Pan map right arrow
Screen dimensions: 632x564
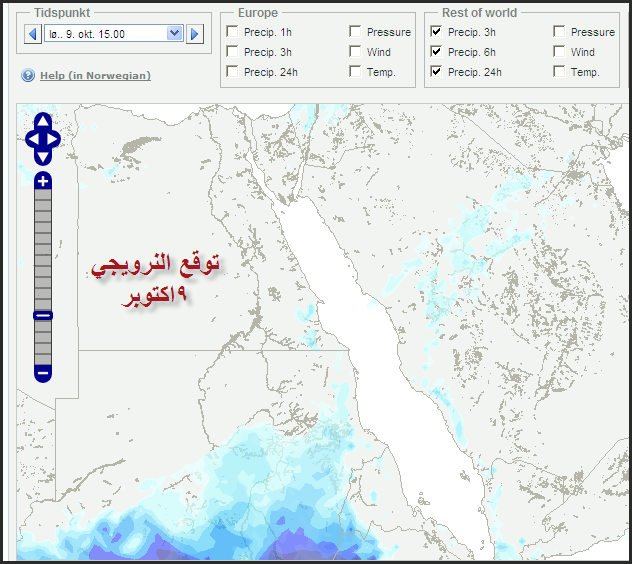pyautogui.click(x=53, y=139)
